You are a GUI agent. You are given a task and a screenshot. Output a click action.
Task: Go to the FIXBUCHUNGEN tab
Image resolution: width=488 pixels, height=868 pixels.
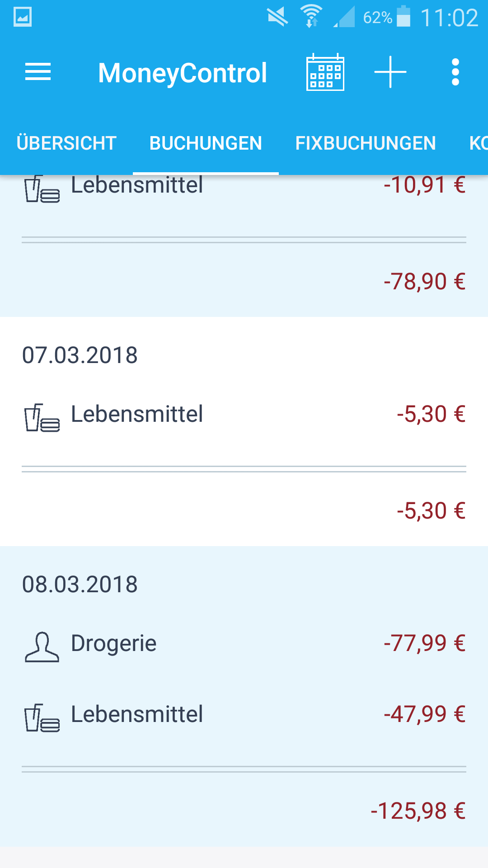366,143
